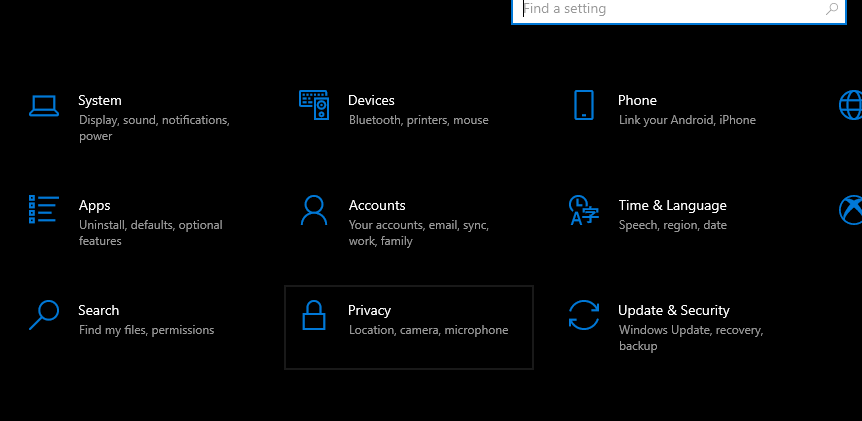Open the Time & Language title
The height and width of the screenshot is (421, 862).
coord(672,206)
